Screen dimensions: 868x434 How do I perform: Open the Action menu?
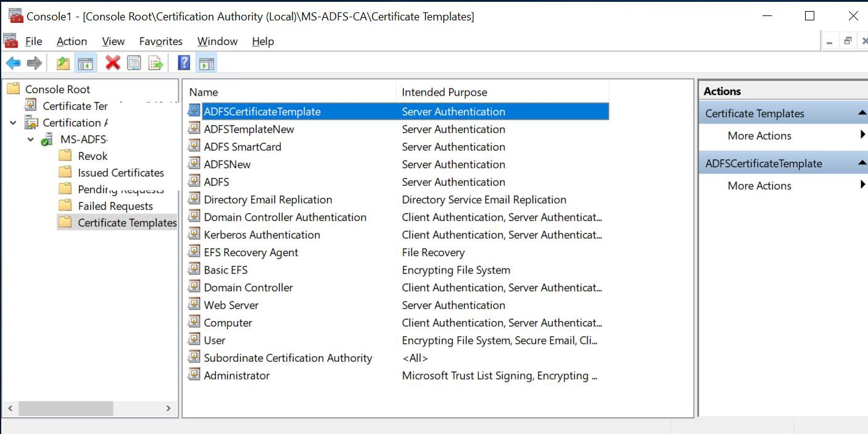point(72,41)
